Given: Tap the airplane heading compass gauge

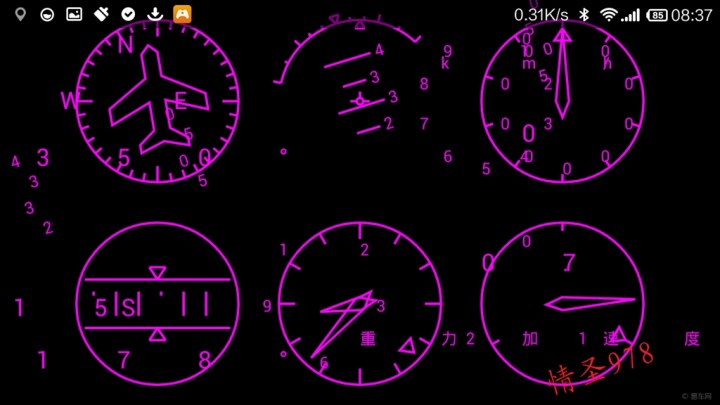Looking at the screenshot, I should 158,100.
